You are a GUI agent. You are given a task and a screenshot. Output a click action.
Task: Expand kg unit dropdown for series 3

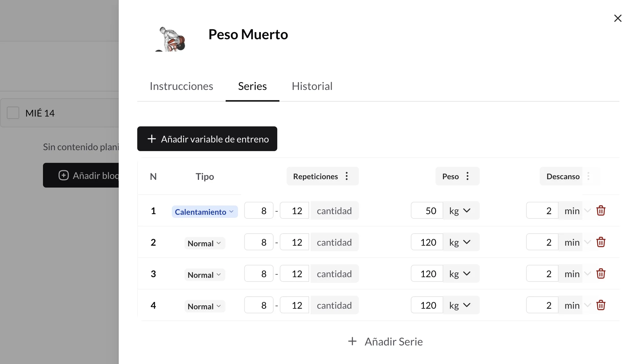461,274
